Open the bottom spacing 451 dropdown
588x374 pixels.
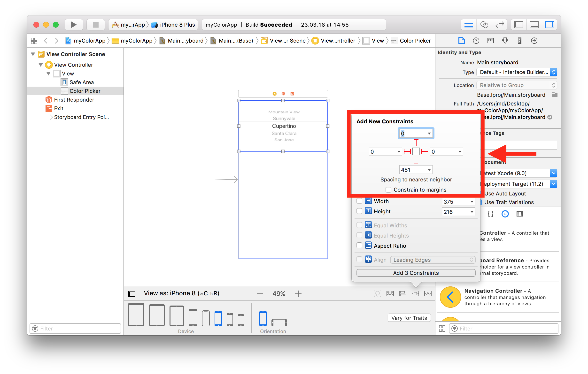(x=429, y=170)
